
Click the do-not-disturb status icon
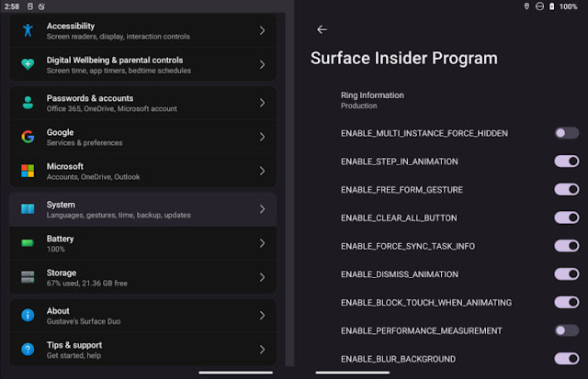click(539, 6)
